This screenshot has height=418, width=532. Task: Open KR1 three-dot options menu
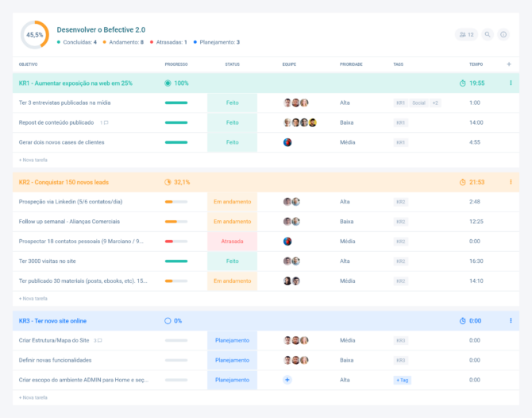click(511, 83)
